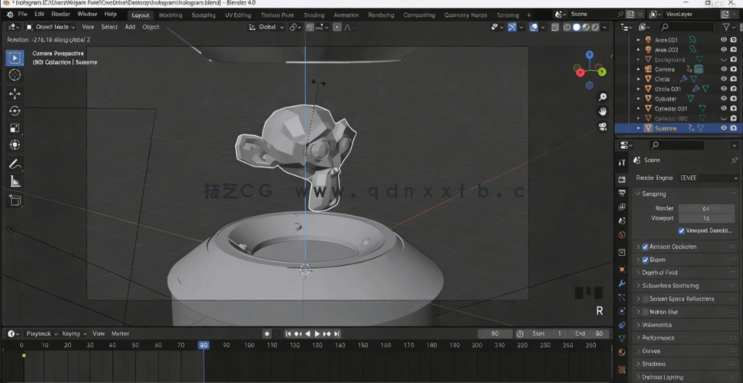Select the Transform tool
The height and width of the screenshot is (383, 743).
click(x=15, y=145)
